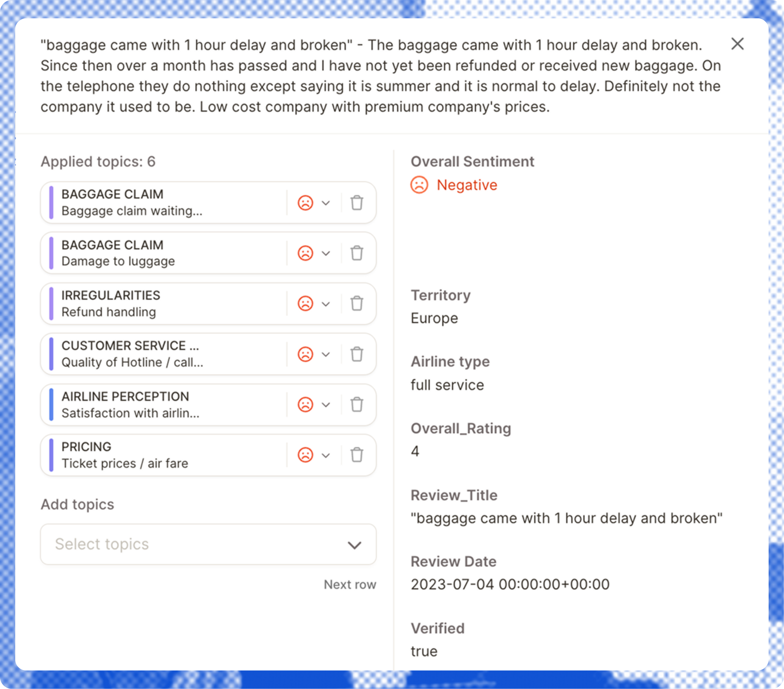Screen dimensions: 784x689
Task: Expand sentiment chevron for Customer Service topic
Action: coord(326,354)
